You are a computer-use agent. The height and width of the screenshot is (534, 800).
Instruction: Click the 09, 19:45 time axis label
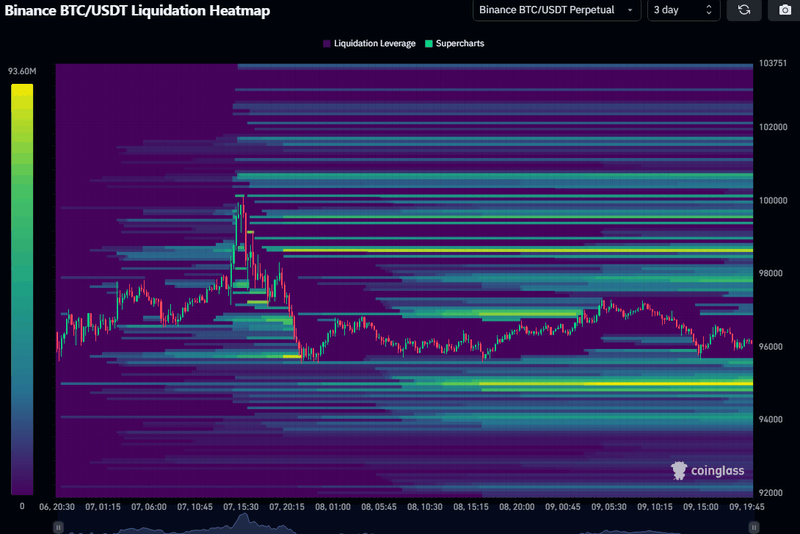coord(746,506)
